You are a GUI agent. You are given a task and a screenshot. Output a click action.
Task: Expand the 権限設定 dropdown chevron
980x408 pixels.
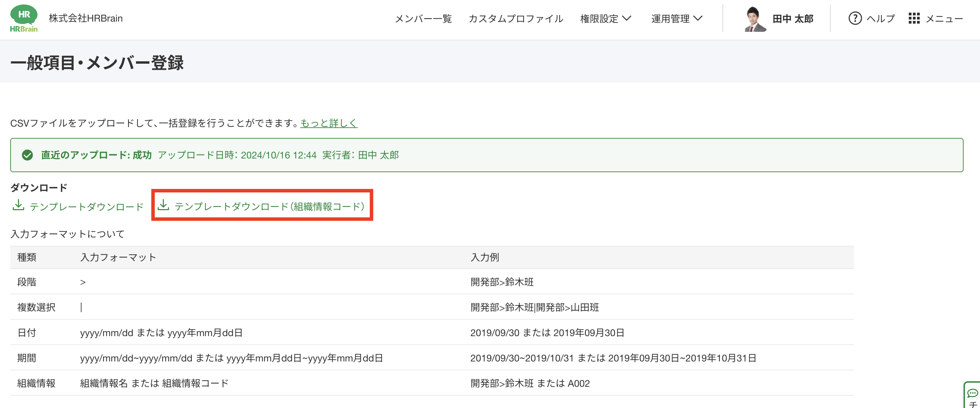pyautogui.click(x=627, y=18)
